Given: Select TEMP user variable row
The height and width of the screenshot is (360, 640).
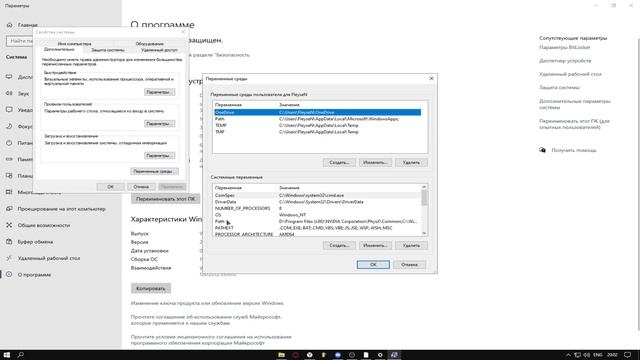Looking at the screenshot, I should (317, 125).
